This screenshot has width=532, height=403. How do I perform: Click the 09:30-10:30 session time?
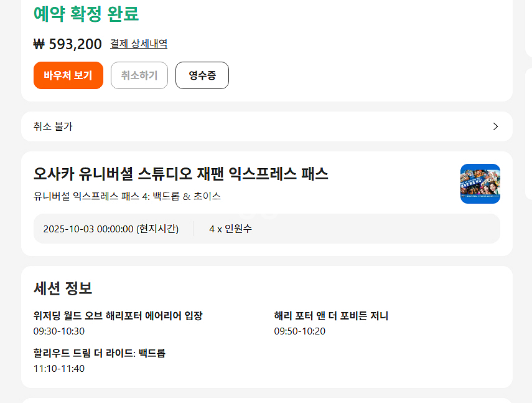coord(57,331)
